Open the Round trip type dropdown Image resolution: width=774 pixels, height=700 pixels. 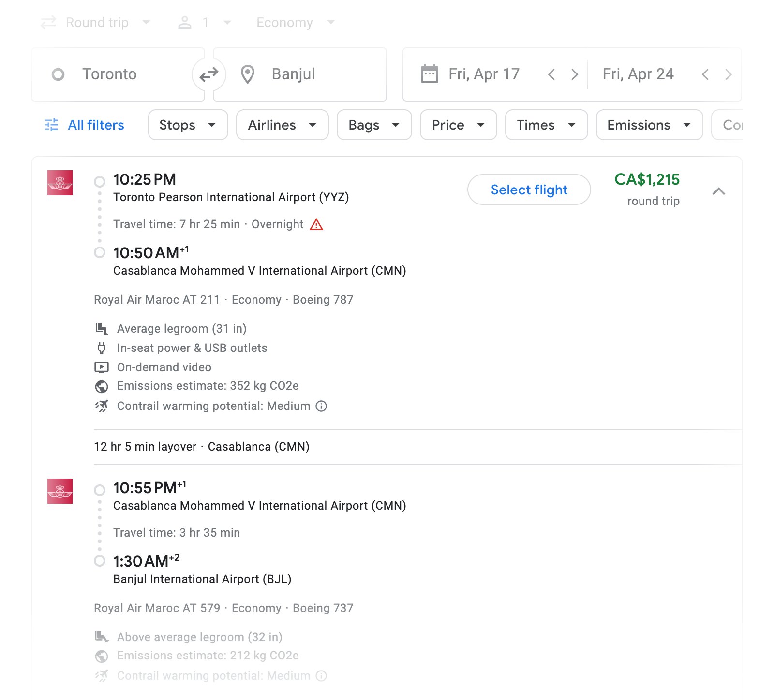[x=96, y=23]
